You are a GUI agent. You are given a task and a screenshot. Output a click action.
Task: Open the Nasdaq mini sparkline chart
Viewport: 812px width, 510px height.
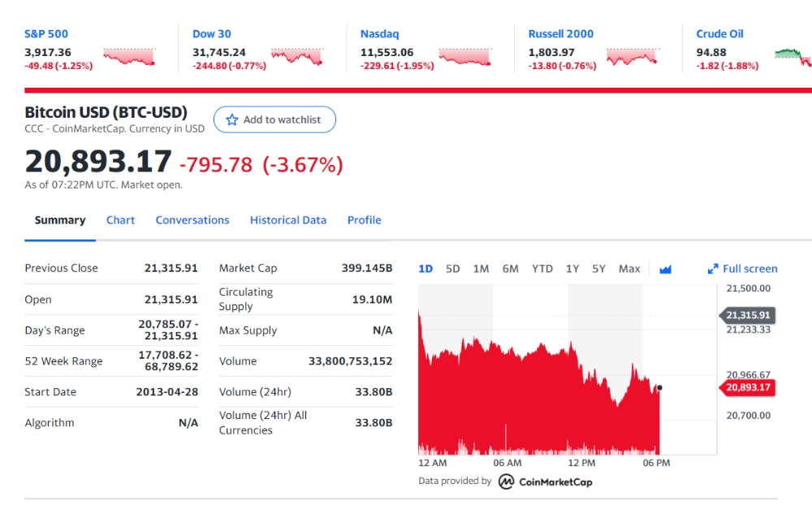point(465,56)
